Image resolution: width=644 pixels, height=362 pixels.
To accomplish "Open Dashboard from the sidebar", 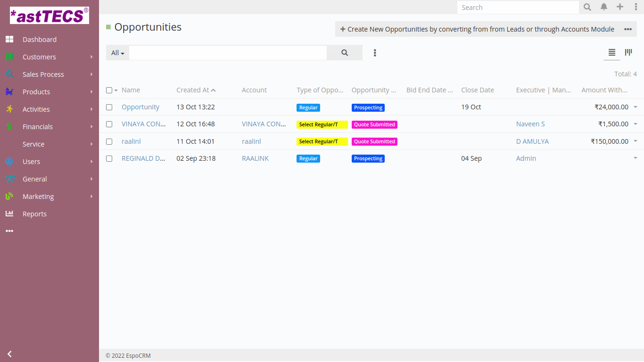I will pyautogui.click(x=40, y=40).
